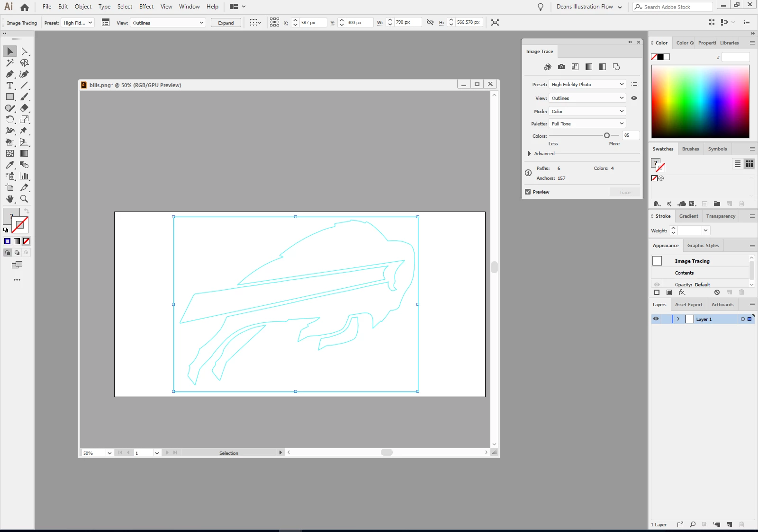
Task: Open Image Trace panel options icon in control bar
Action: [x=106, y=22]
